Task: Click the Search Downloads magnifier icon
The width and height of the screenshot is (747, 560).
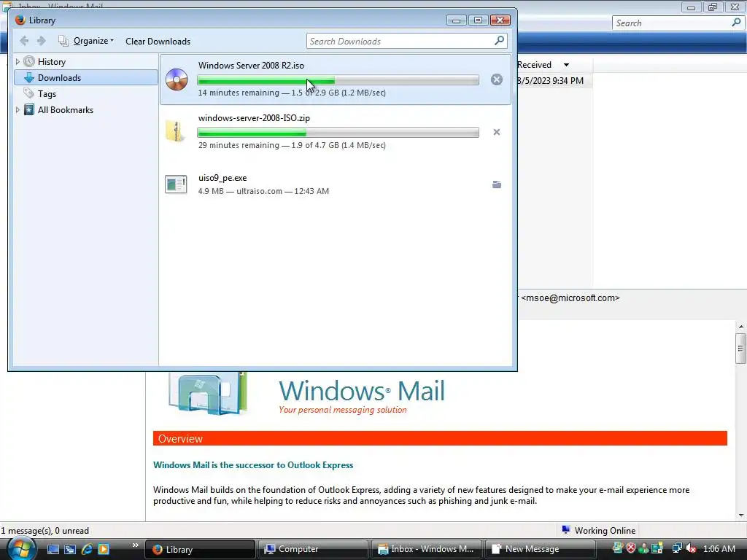Action: coord(499,41)
